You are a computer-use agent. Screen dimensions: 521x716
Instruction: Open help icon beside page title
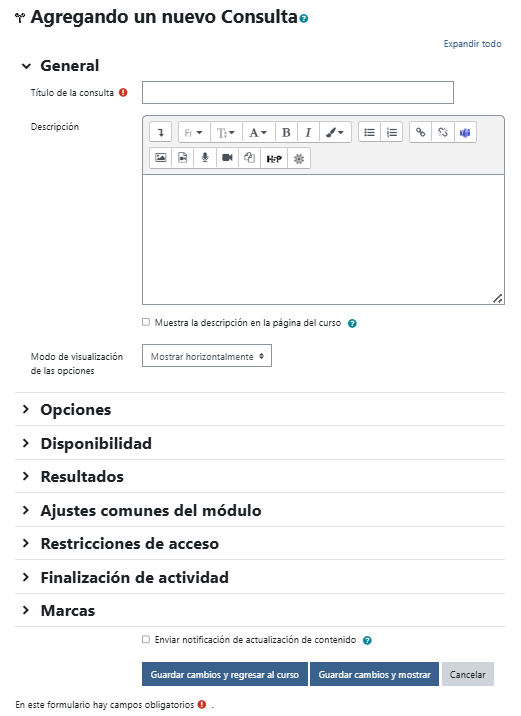click(x=304, y=18)
